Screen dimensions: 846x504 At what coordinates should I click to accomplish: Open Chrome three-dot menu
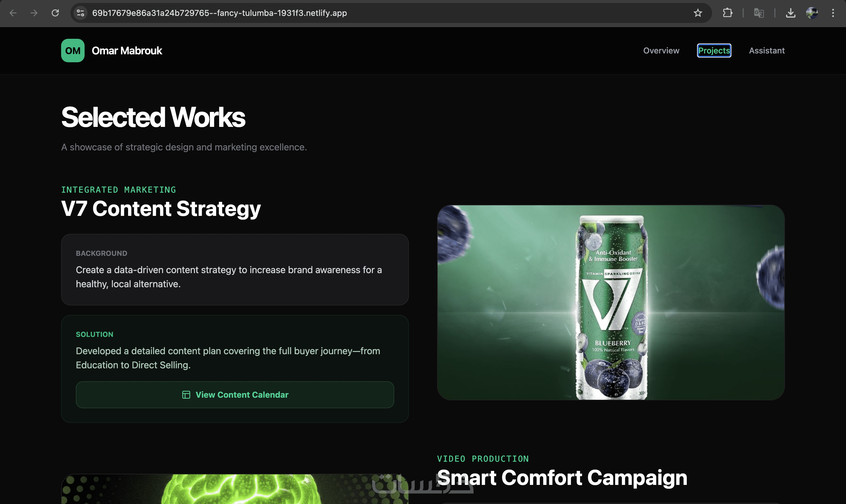point(833,13)
